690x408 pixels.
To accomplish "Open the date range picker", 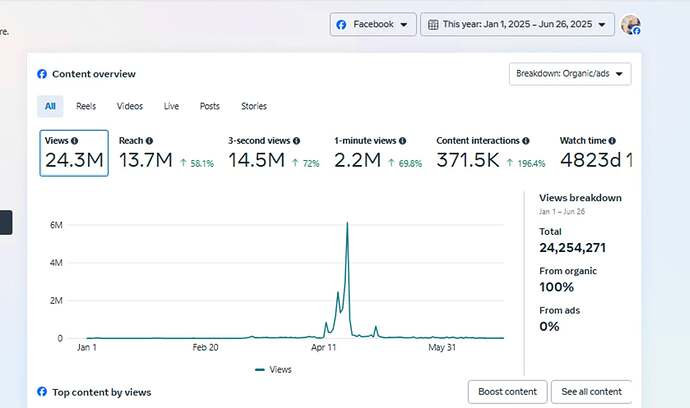I will click(517, 25).
